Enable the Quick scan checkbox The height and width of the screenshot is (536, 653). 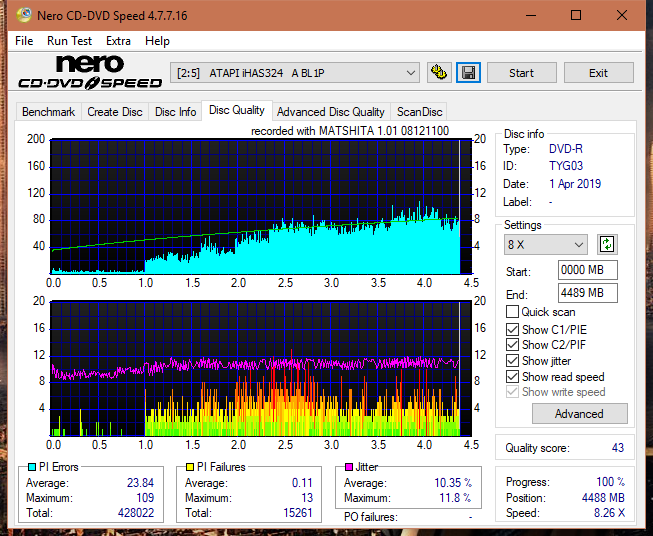[x=512, y=312]
